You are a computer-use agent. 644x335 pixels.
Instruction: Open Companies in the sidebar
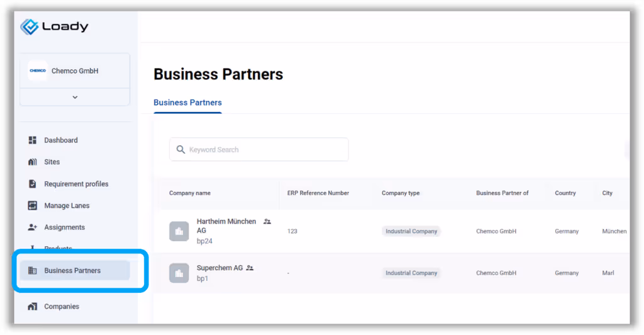pos(62,307)
